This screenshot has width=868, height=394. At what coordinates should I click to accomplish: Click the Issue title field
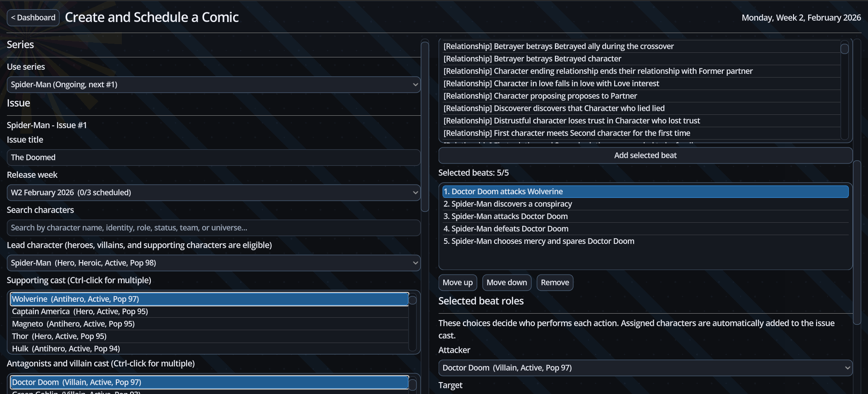tap(213, 158)
